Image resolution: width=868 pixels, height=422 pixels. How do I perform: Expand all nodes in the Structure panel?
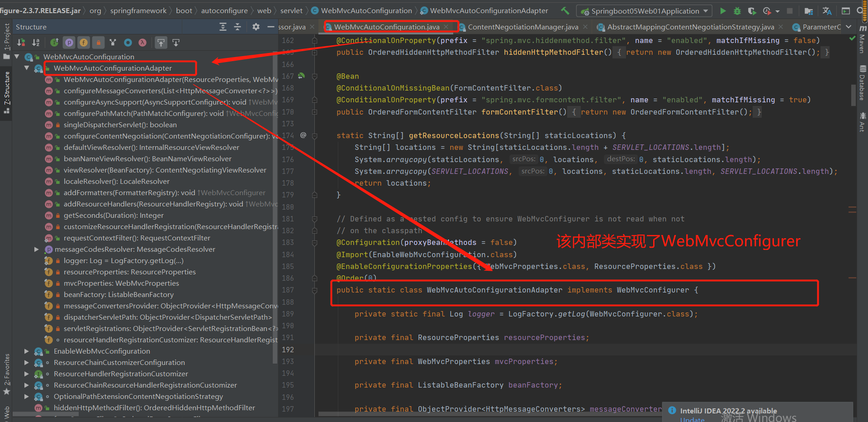point(223,27)
